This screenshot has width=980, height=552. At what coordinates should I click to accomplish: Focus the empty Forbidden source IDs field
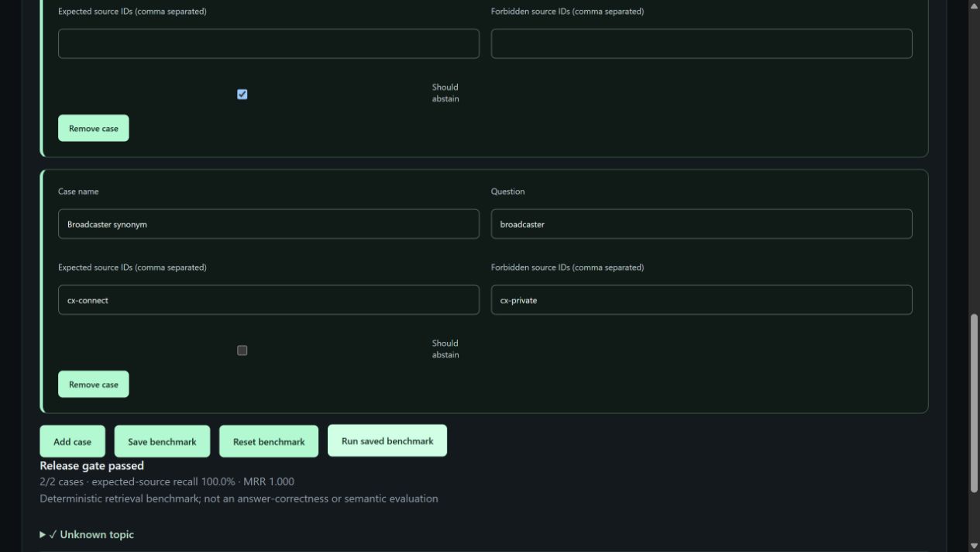click(x=701, y=43)
